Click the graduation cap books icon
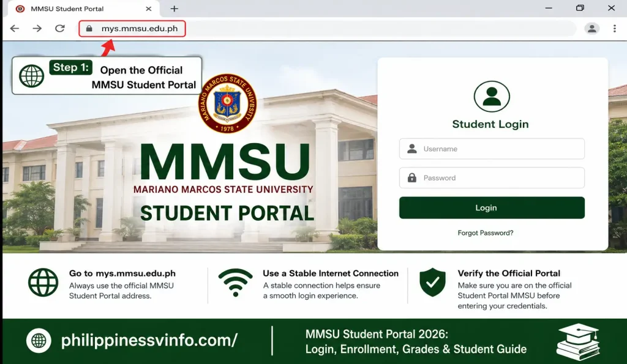The width and height of the screenshot is (627, 364). click(x=578, y=341)
